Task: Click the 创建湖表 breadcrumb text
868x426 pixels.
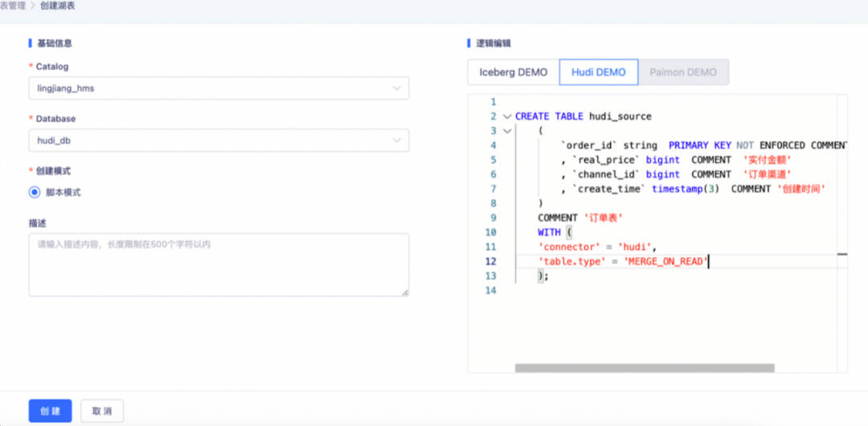Action: coord(58,7)
